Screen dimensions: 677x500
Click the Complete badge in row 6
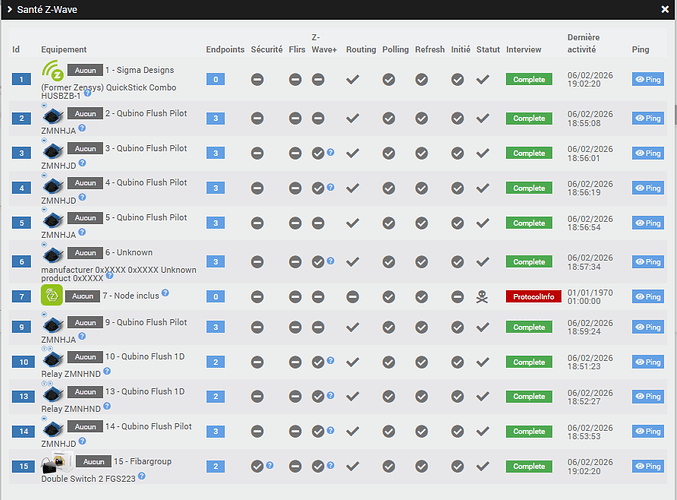click(x=529, y=262)
